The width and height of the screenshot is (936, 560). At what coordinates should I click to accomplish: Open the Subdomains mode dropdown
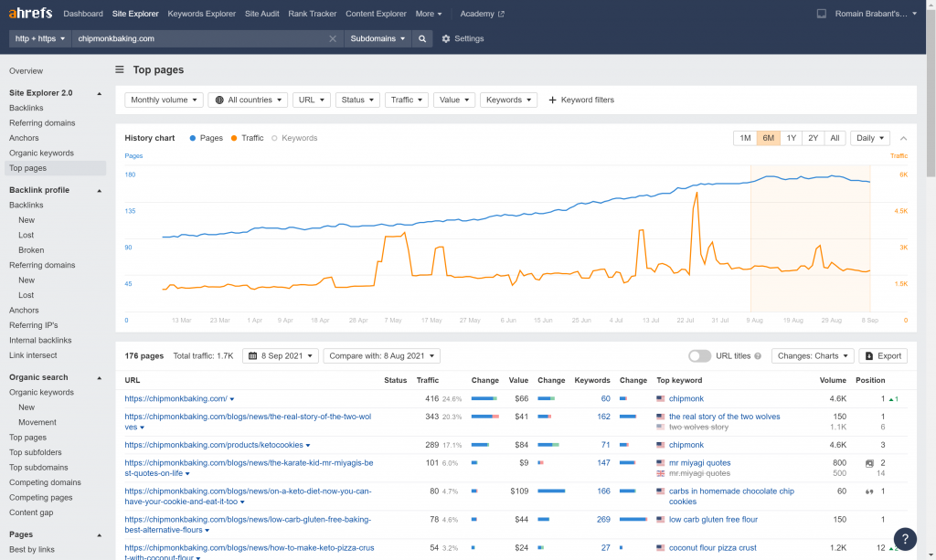pos(378,38)
